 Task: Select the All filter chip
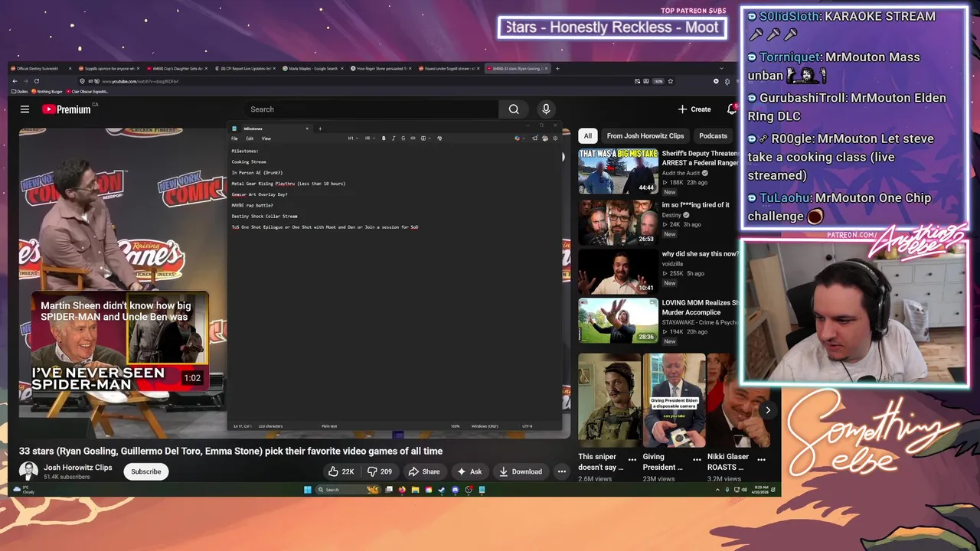click(x=587, y=135)
